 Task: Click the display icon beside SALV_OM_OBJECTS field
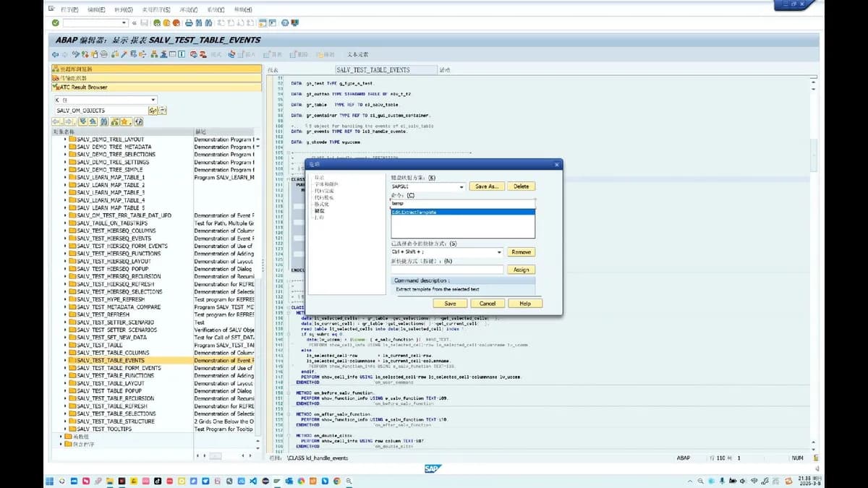(153, 110)
